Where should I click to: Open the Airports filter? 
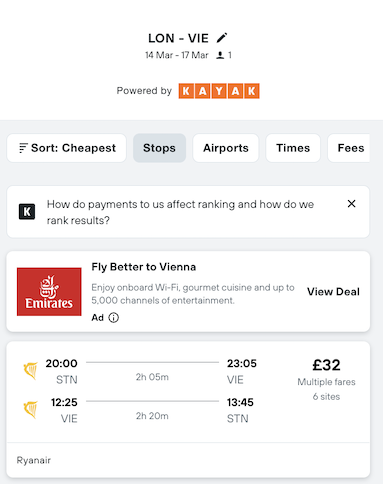[226, 148]
